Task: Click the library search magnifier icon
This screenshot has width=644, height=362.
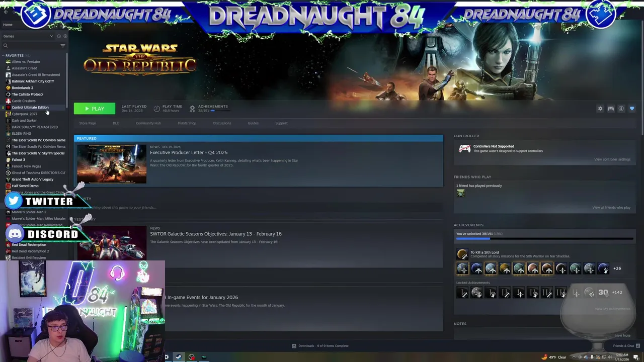Action: (6, 46)
